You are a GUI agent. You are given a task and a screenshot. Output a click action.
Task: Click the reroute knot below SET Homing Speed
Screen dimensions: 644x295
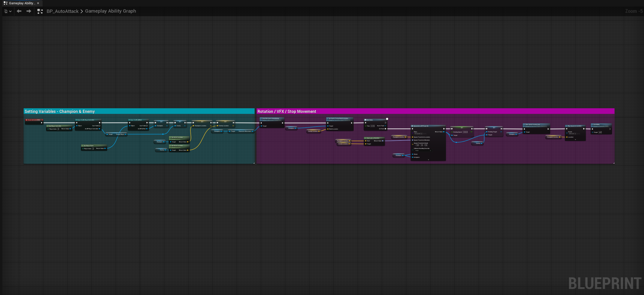point(456,142)
